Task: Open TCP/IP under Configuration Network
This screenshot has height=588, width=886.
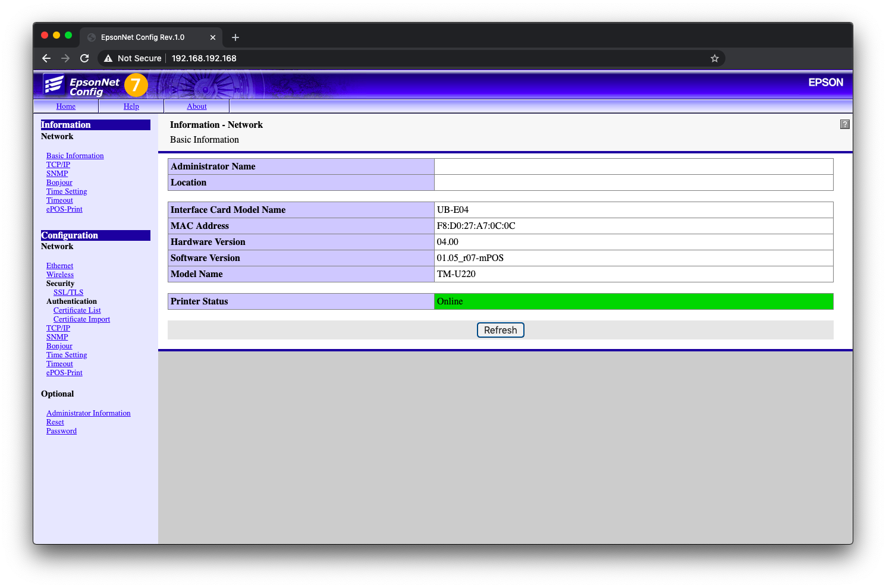Action: click(58, 328)
